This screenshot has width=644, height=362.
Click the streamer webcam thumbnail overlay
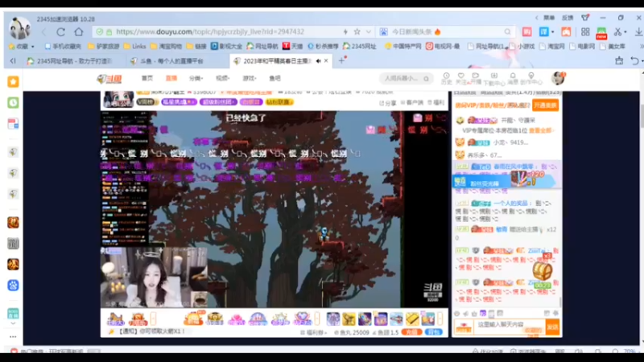[154, 278]
